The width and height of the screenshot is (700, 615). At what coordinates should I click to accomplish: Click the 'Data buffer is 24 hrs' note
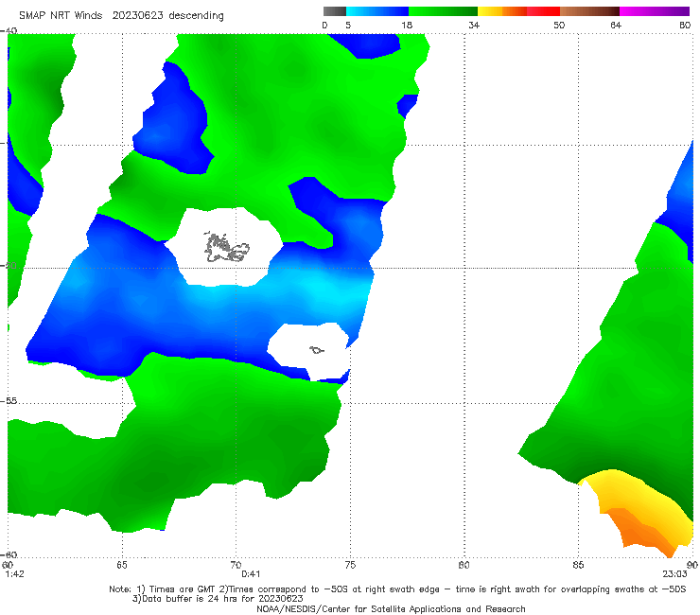pyautogui.click(x=218, y=599)
